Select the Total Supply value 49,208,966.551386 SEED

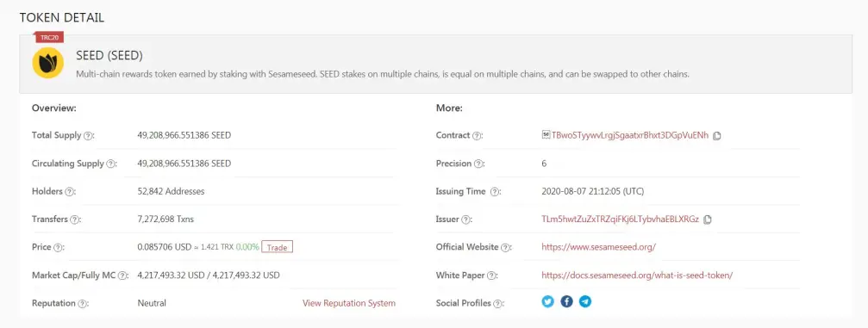click(x=184, y=135)
